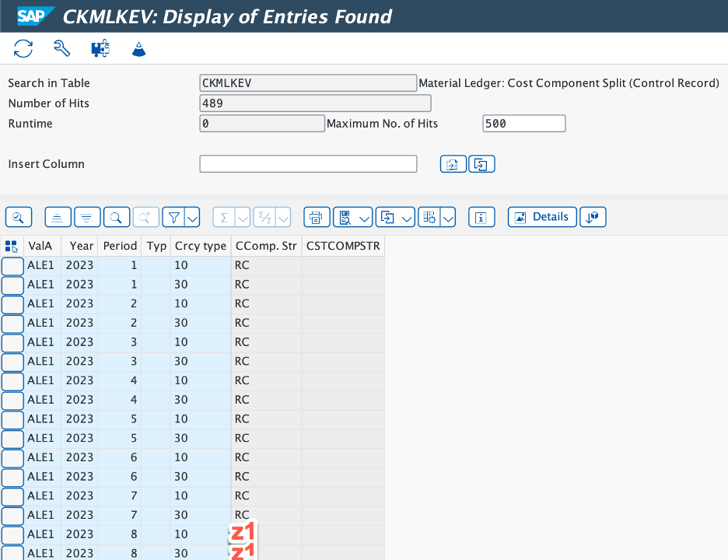Click the Typ column header

(156, 246)
